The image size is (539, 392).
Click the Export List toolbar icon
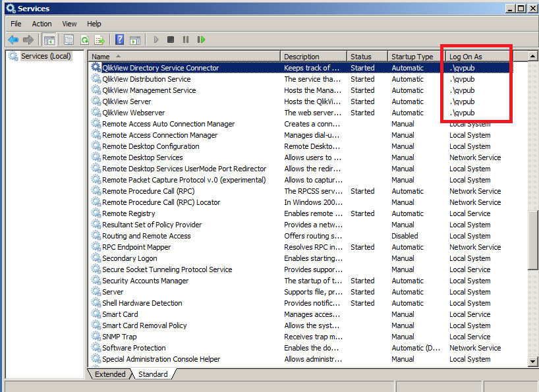pyautogui.click(x=99, y=40)
